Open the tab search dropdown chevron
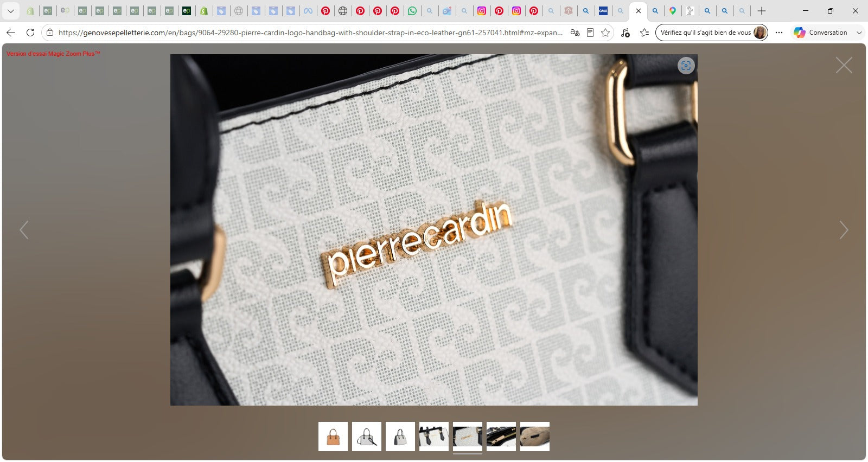This screenshot has width=868, height=462. [x=10, y=11]
